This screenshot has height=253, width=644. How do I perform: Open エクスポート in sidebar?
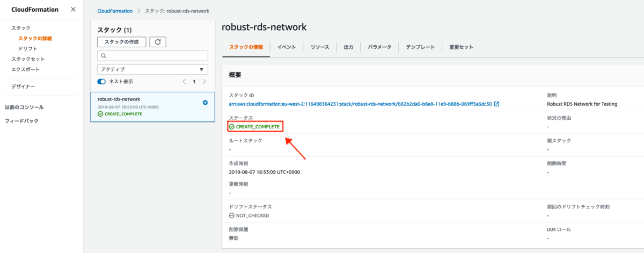(25, 69)
